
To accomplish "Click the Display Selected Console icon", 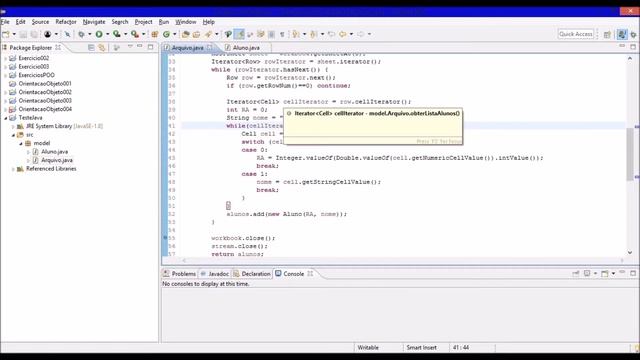I will point(587,273).
